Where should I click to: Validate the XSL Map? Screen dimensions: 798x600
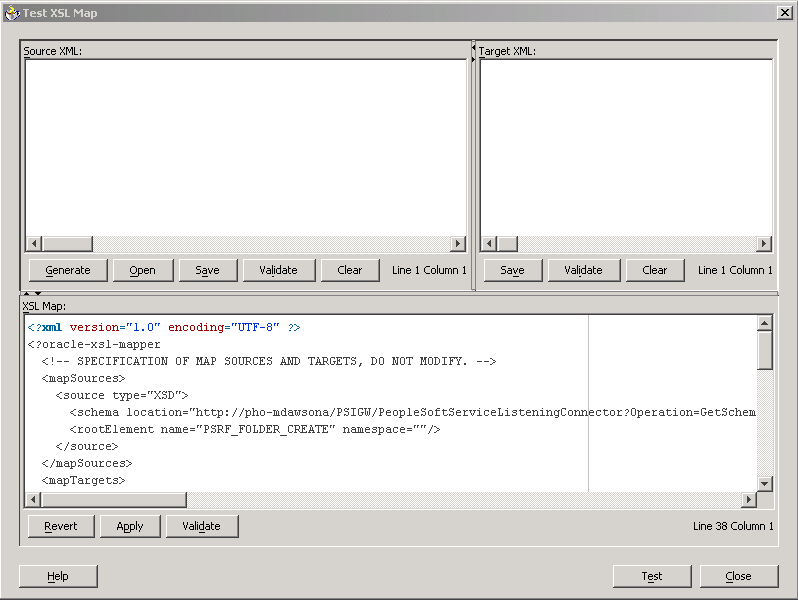click(x=202, y=526)
